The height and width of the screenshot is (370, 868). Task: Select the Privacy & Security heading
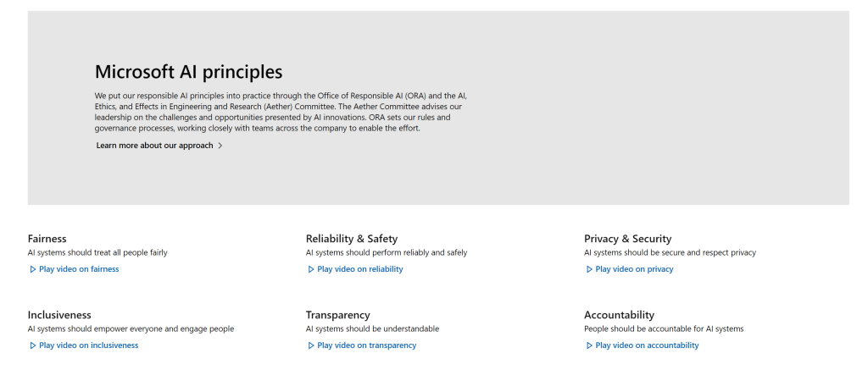[x=627, y=239]
